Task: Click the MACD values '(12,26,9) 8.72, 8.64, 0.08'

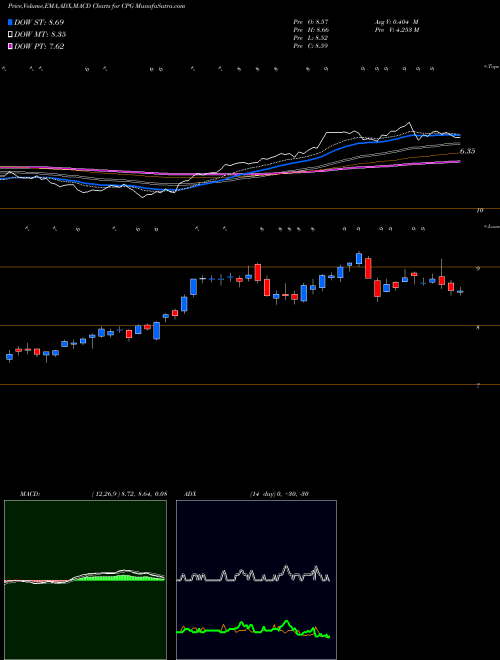Action: tap(129, 494)
